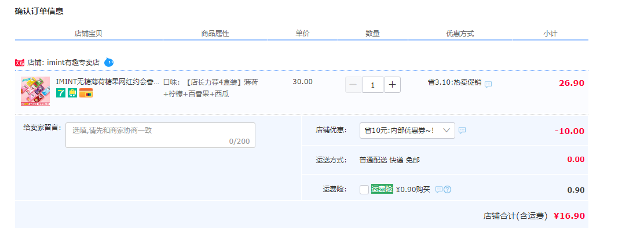The height and width of the screenshot is (228, 644).
Task: Decrease quantity with the minus button
Action: pyautogui.click(x=353, y=85)
